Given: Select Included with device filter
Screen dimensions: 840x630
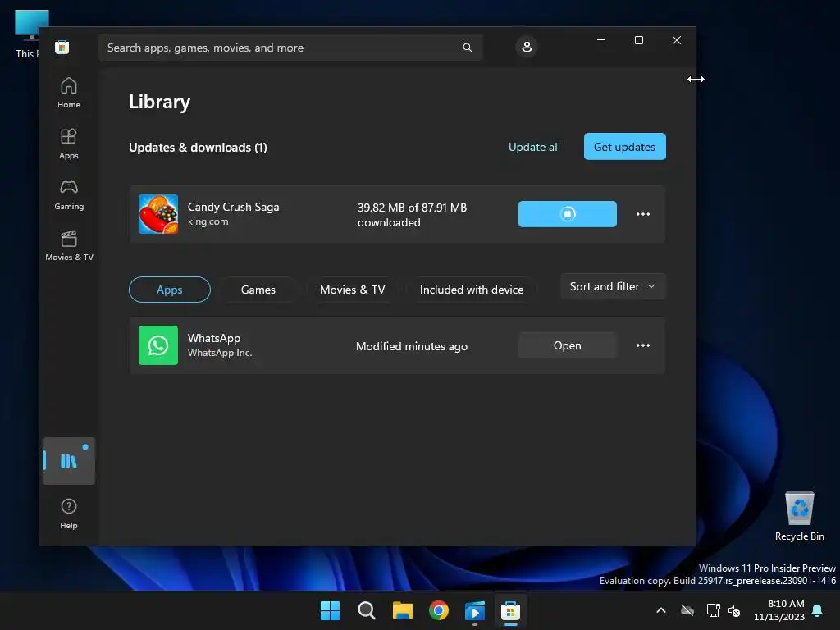Looking at the screenshot, I should pyautogui.click(x=472, y=290).
